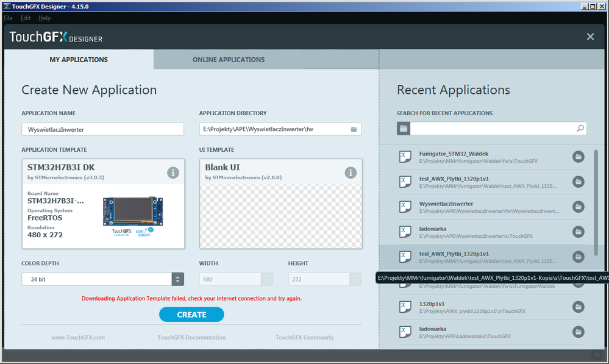Open folder of 1320p1v1 project
The width and height of the screenshot is (609, 364).
578,307
